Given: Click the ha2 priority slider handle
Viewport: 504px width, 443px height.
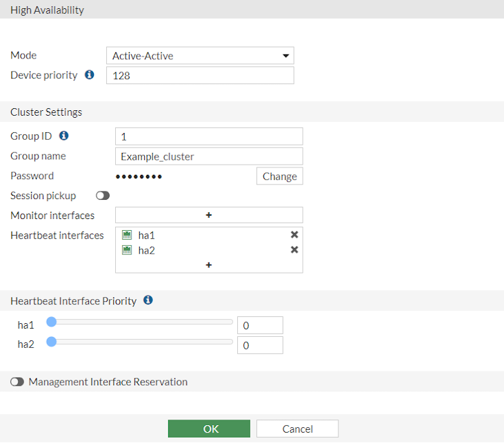Looking at the screenshot, I should pos(51,341).
